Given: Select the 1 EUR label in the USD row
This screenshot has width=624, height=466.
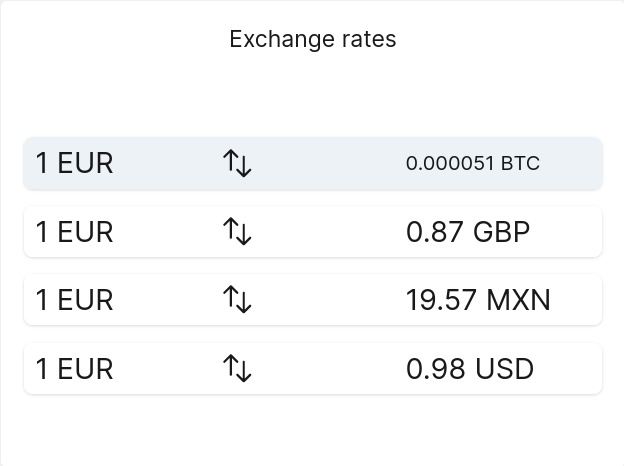Looking at the screenshot, I should (x=74, y=369).
